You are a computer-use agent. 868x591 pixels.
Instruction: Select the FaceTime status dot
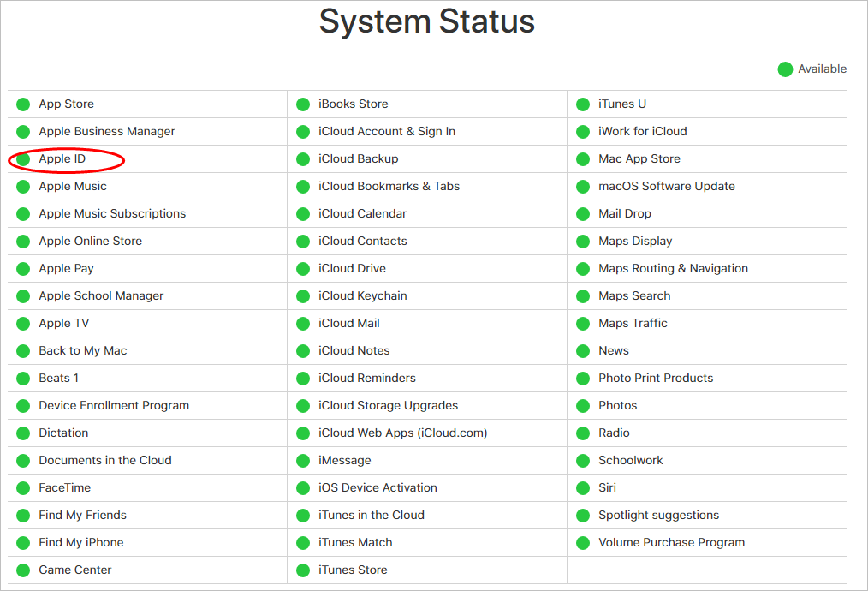(23, 488)
